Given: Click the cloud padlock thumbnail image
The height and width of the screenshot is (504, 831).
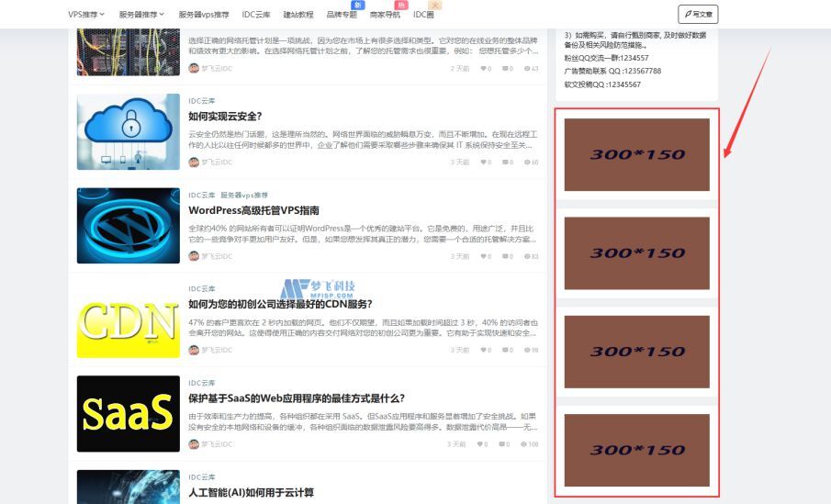Looking at the screenshot, I should click(x=129, y=132).
